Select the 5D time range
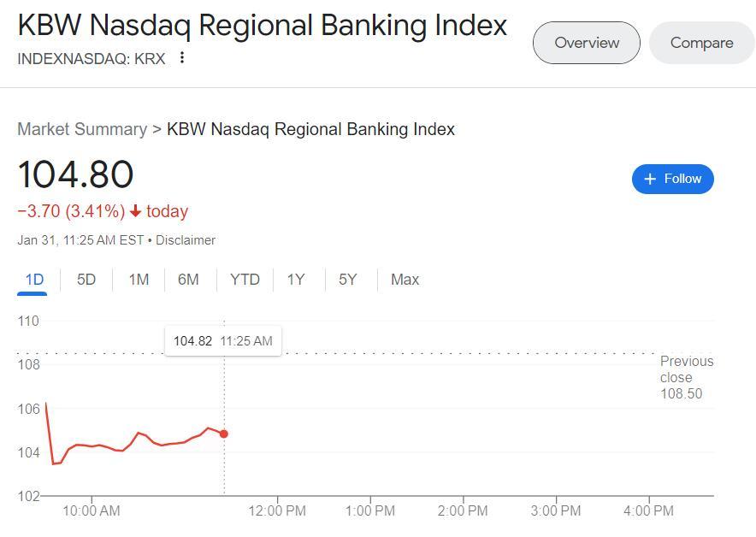 pyautogui.click(x=86, y=280)
